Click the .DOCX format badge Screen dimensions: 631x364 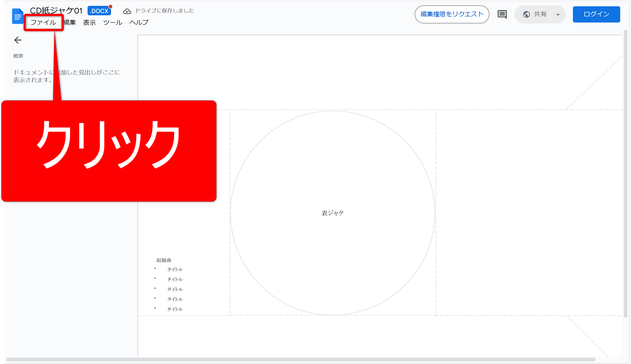pyautogui.click(x=99, y=11)
